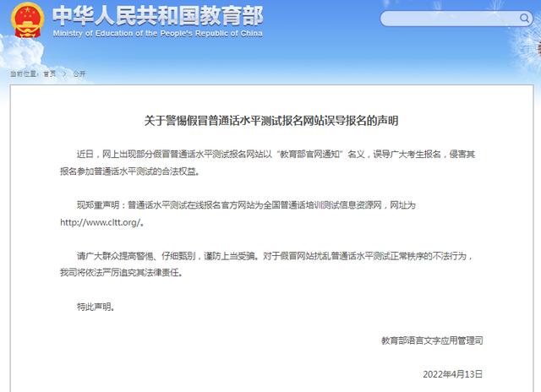Open the 公开 breadcrumb link
Viewport: 541px width, 392px height.
[x=79, y=73]
